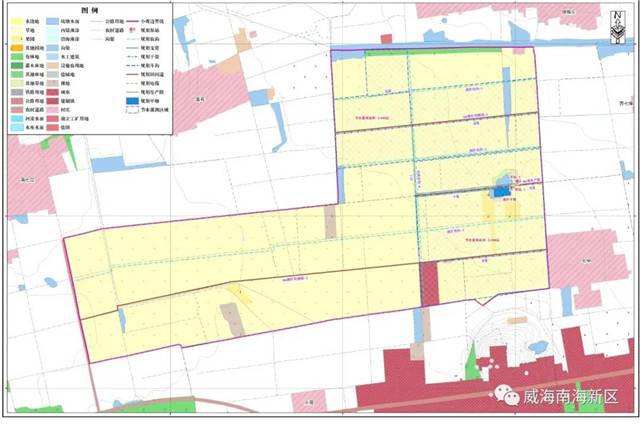Click the dark blue pond on the map

pyautogui.click(x=500, y=189)
